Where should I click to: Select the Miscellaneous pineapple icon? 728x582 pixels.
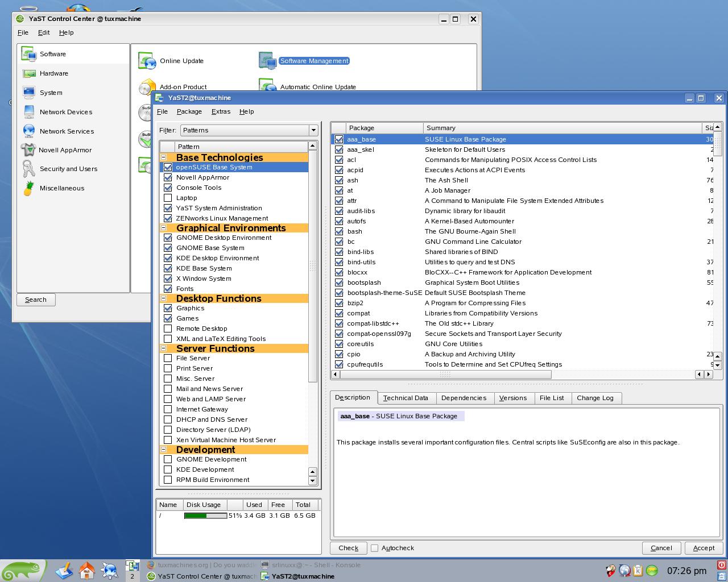click(x=28, y=188)
